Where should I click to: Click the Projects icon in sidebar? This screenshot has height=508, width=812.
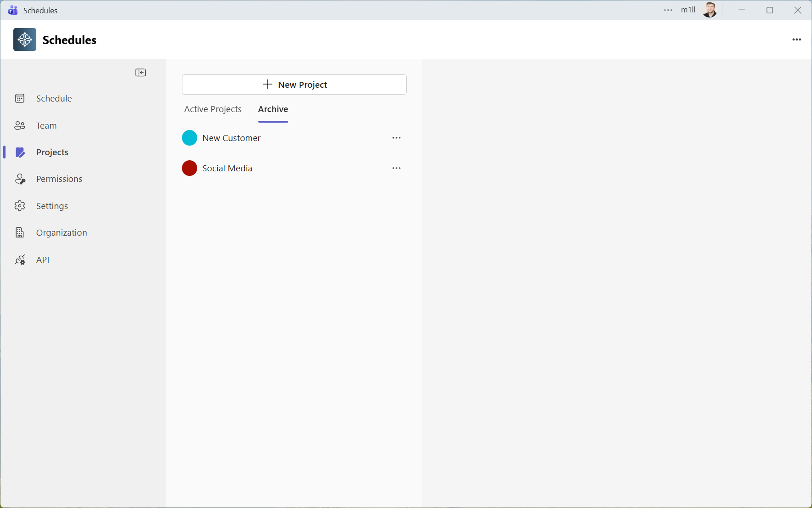pyautogui.click(x=20, y=152)
